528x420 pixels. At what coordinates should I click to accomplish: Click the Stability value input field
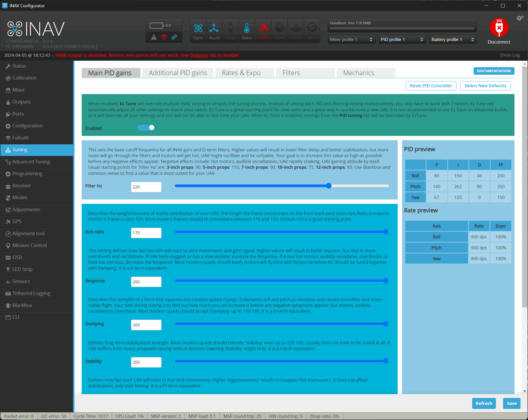146,362
